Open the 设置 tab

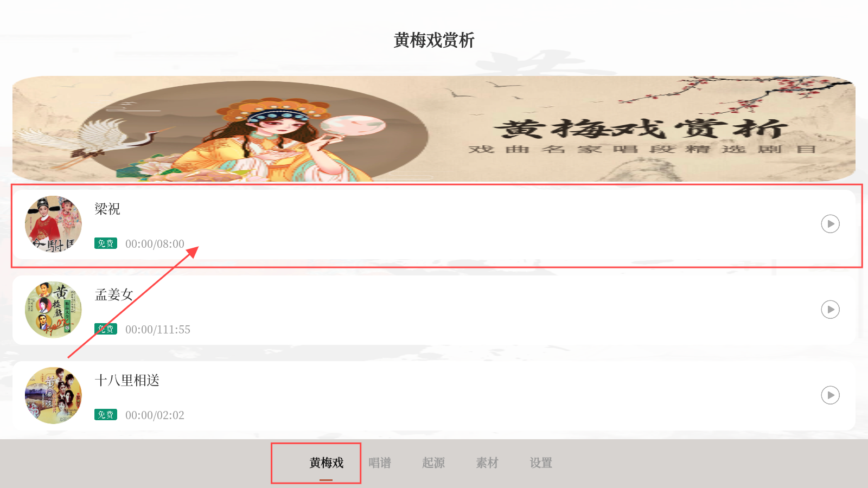[541, 463]
